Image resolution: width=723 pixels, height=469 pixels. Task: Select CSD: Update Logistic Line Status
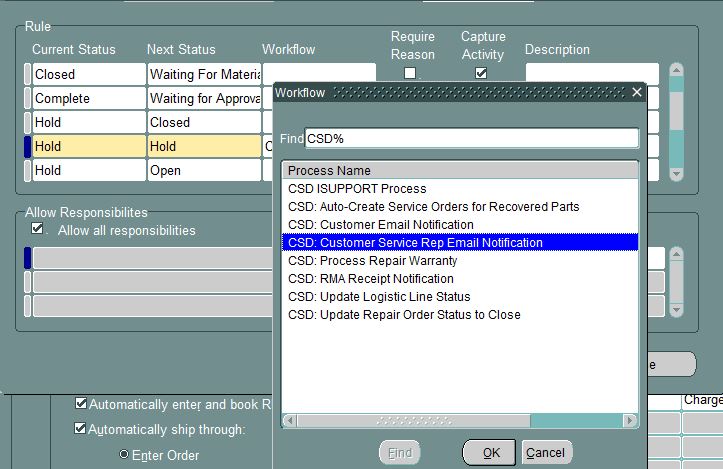tap(460, 297)
